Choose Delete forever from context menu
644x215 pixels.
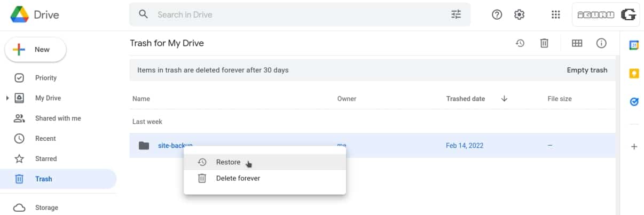click(x=238, y=178)
